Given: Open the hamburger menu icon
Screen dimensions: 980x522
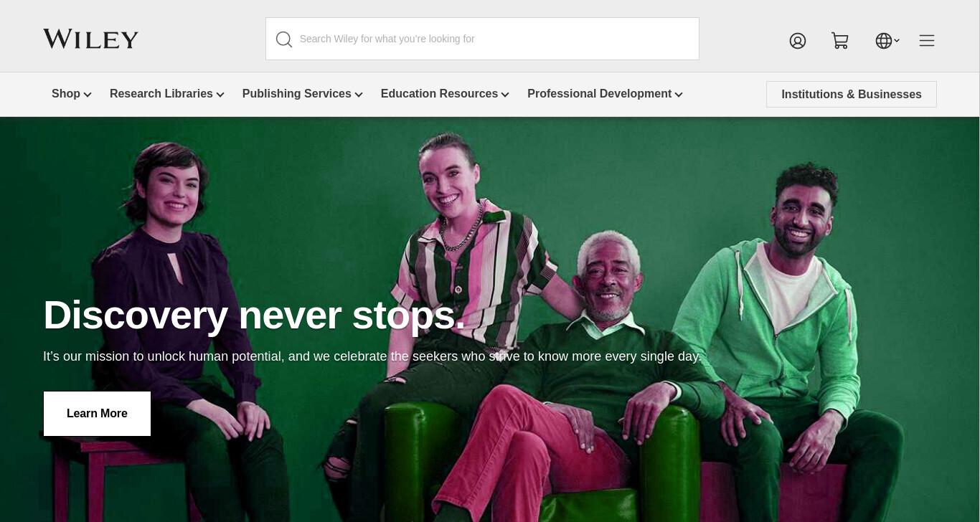Looking at the screenshot, I should click(927, 41).
